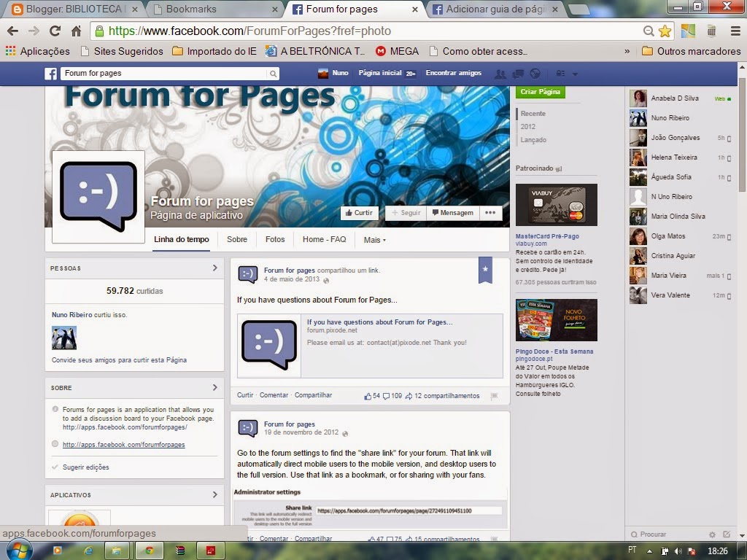Open Pingo Doce - Esta Semana ad link
The width and height of the screenshot is (747, 560).
pos(554,351)
